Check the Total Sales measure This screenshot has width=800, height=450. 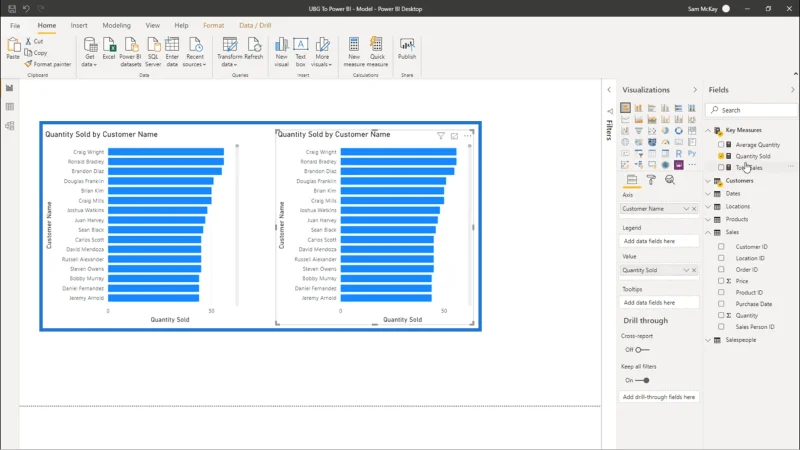point(721,167)
